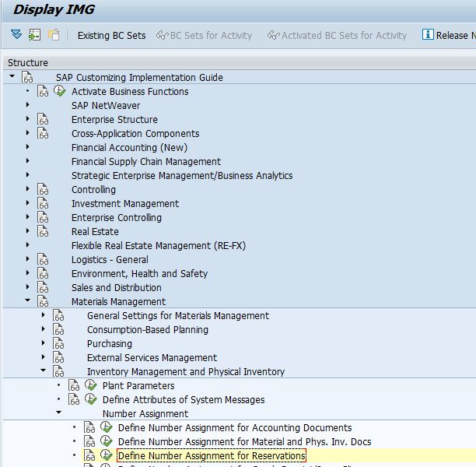Open documentation icon for Real Estate
The image size is (476, 467).
pos(43,231)
